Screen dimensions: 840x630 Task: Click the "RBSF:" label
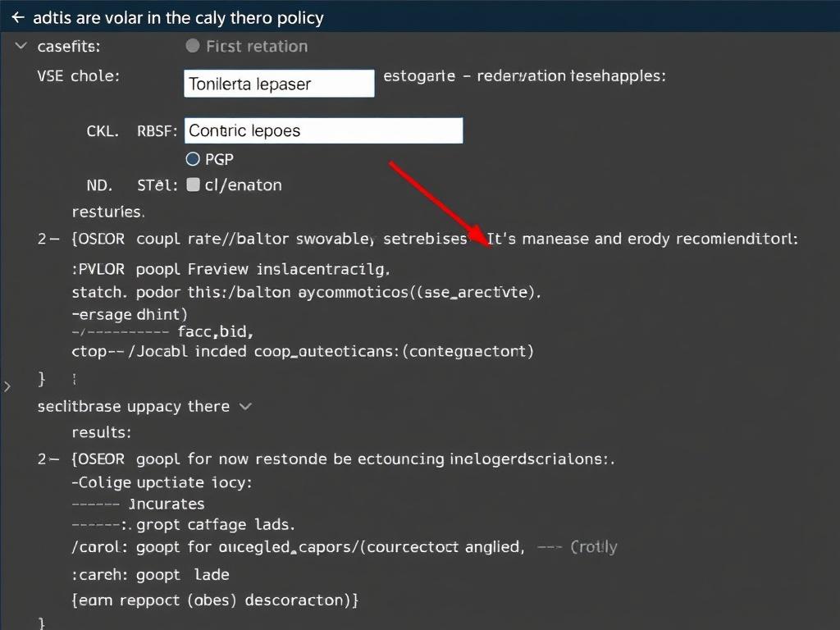[157, 131]
